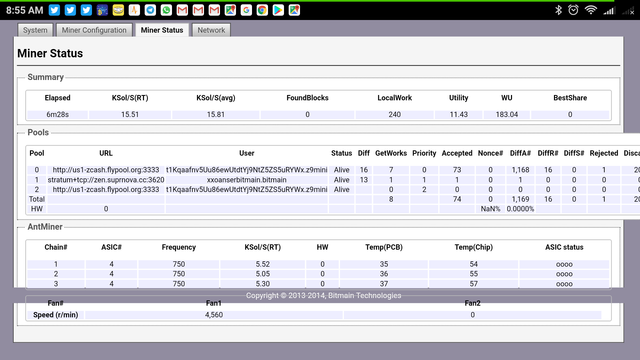Click the PCB temperature value 35
The image size is (640, 360).
click(384, 264)
